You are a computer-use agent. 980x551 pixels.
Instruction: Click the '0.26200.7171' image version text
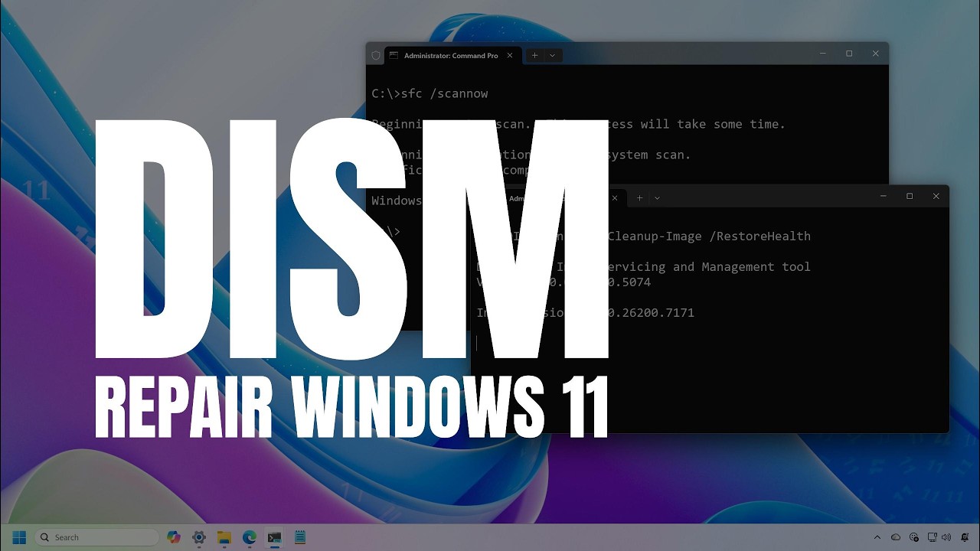[x=652, y=312]
